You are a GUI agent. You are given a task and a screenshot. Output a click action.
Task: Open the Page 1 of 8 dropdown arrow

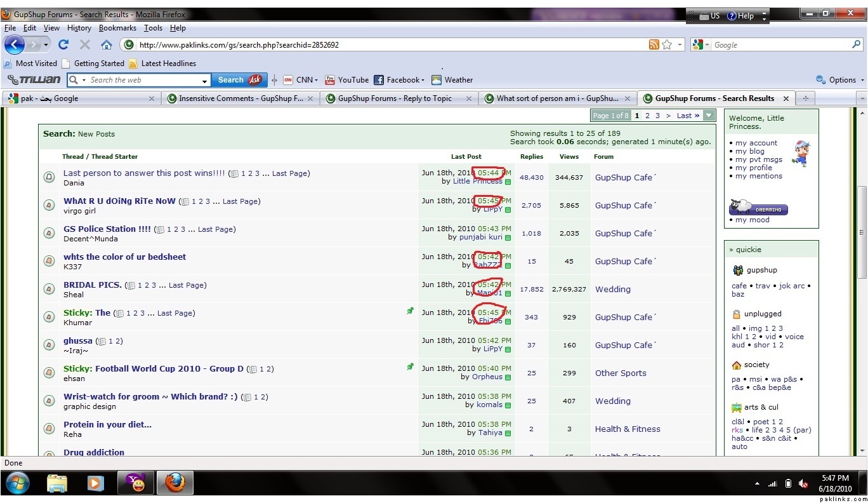(709, 116)
